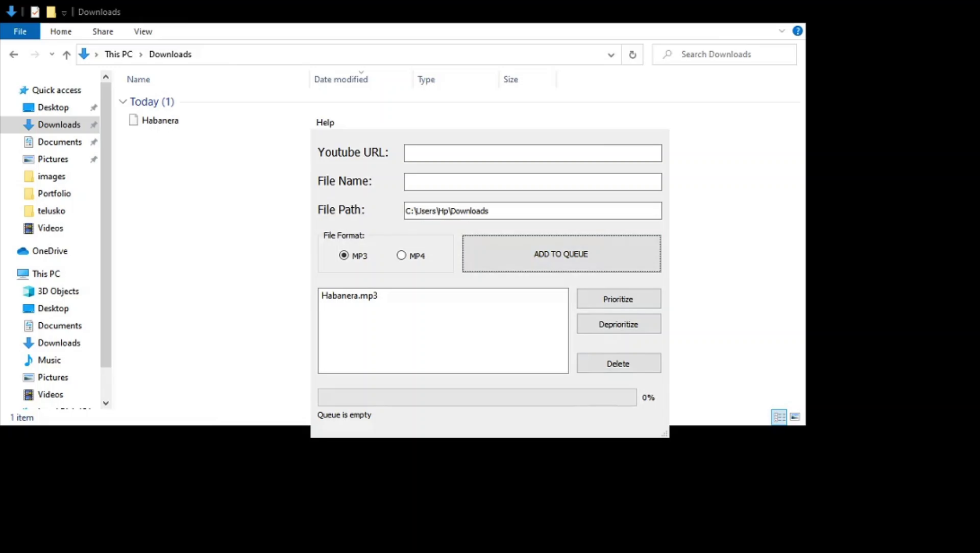The width and height of the screenshot is (980, 553).
Task: Click the File Name input field
Action: point(532,181)
